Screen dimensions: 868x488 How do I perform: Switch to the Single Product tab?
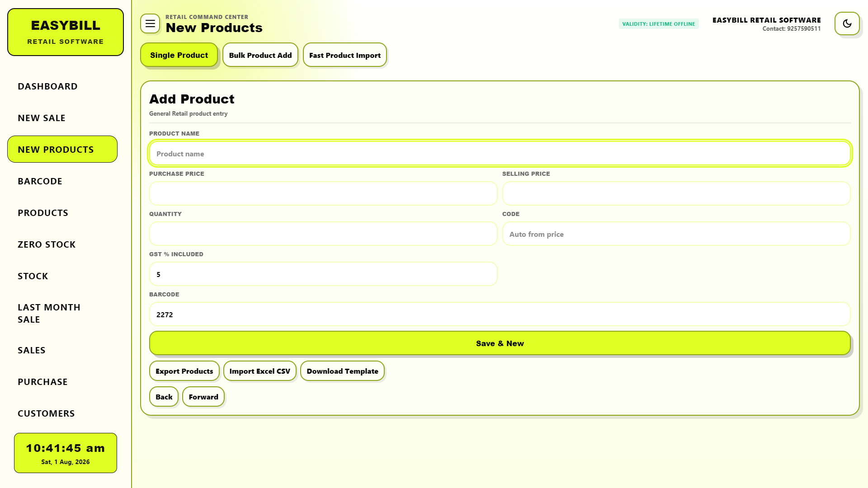tap(179, 55)
